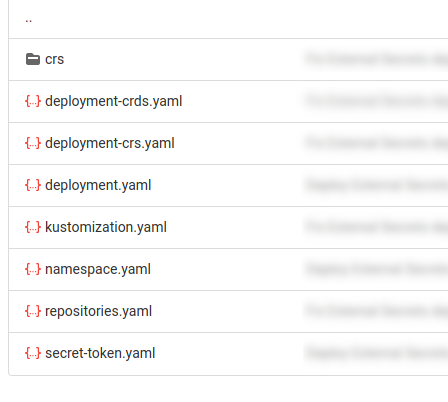
Task: Open deployment.yaml file
Action: (x=98, y=185)
